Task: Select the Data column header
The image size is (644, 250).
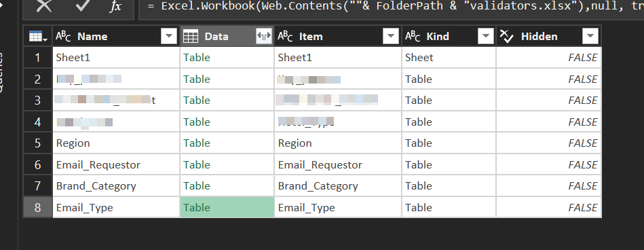Action: tap(227, 37)
